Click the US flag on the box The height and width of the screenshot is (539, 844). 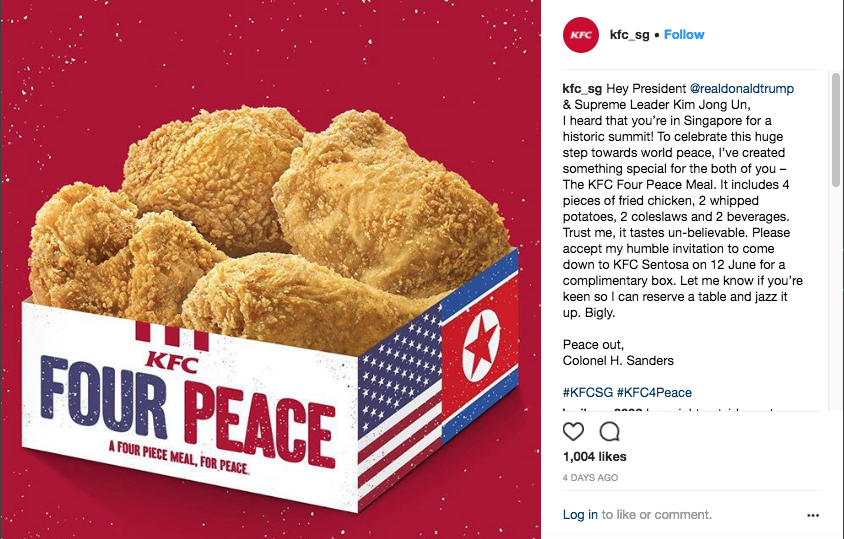click(400, 409)
